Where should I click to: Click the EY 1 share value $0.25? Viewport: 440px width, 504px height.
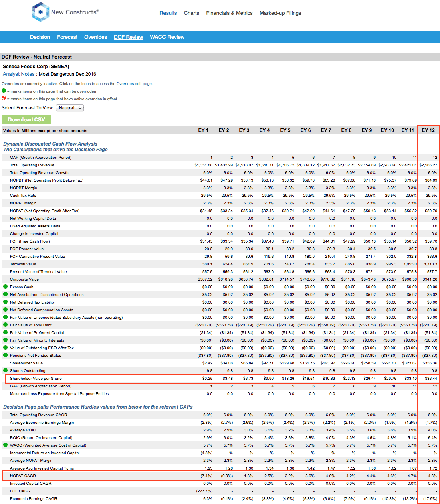coord(208,379)
